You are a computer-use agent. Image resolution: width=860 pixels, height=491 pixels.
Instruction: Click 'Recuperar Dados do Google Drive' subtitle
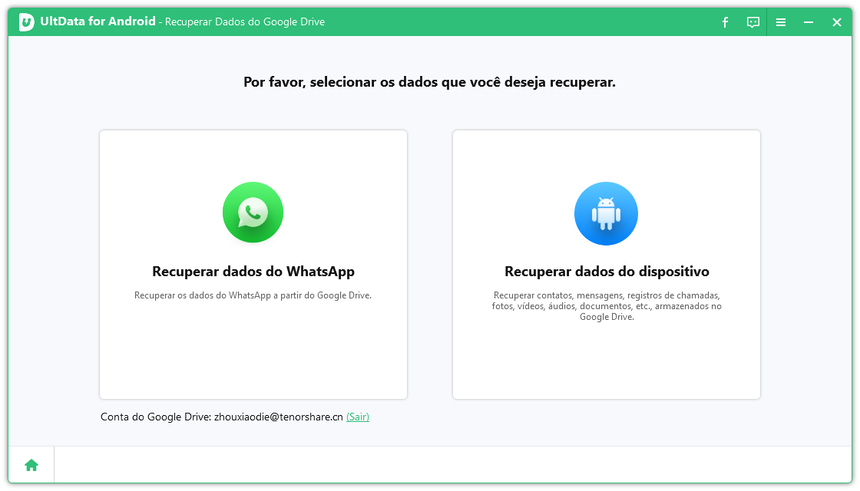click(244, 22)
